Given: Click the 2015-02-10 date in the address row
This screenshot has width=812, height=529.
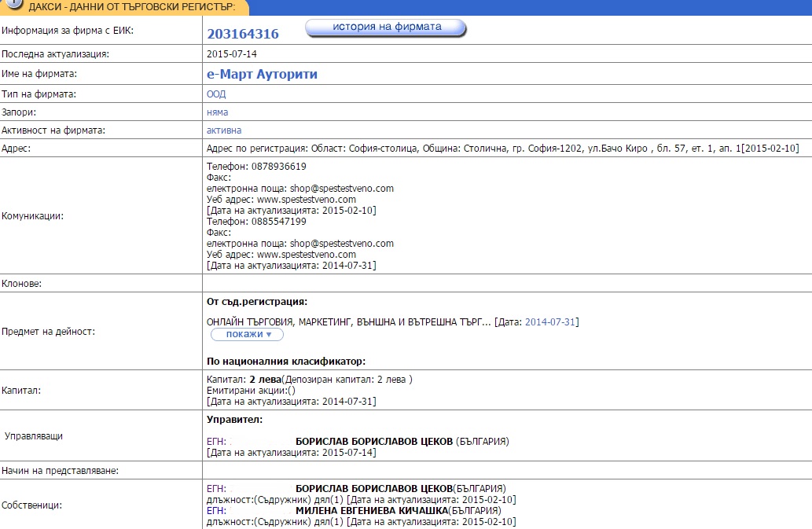Looking at the screenshot, I should pos(770,148).
